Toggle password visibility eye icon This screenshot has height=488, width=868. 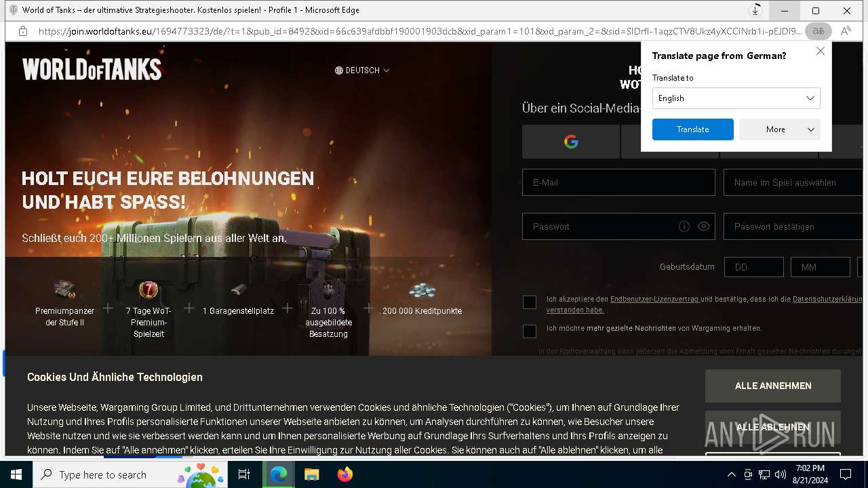pyautogui.click(x=703, y=226)
